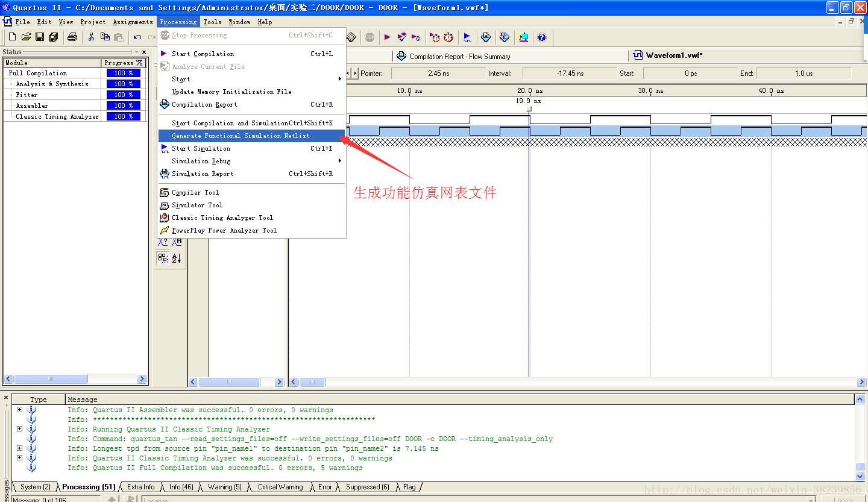Select Analysis & Synthesis in Status list
The height and width of the screenshot is (502, 868).
[52, 84]
